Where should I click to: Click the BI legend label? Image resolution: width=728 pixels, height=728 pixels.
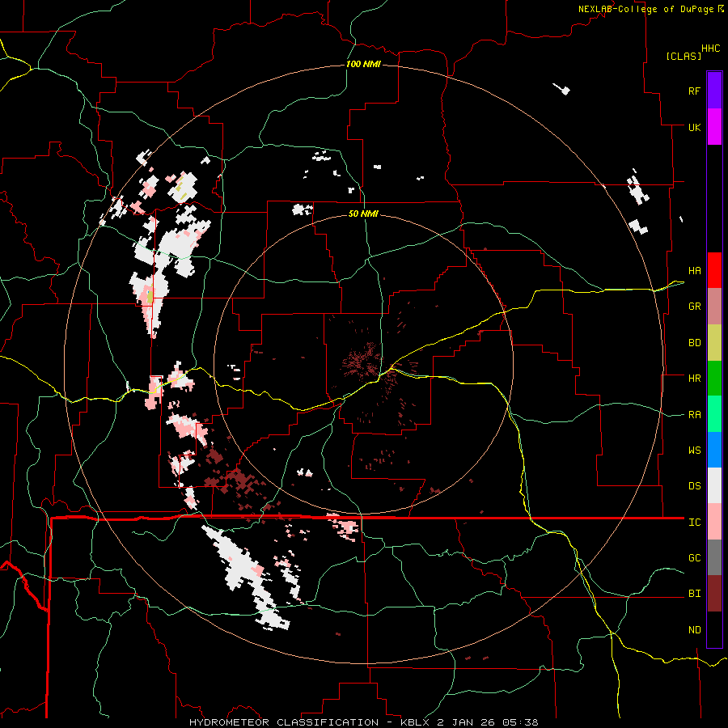(694, 594)
